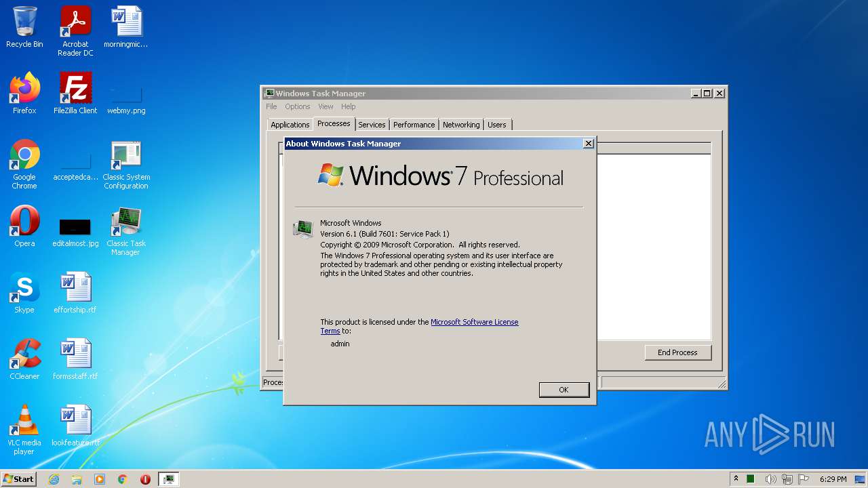Open the volume speaker tray icon
This screenshot has height=488, width=868.
(x=770, y=479)
